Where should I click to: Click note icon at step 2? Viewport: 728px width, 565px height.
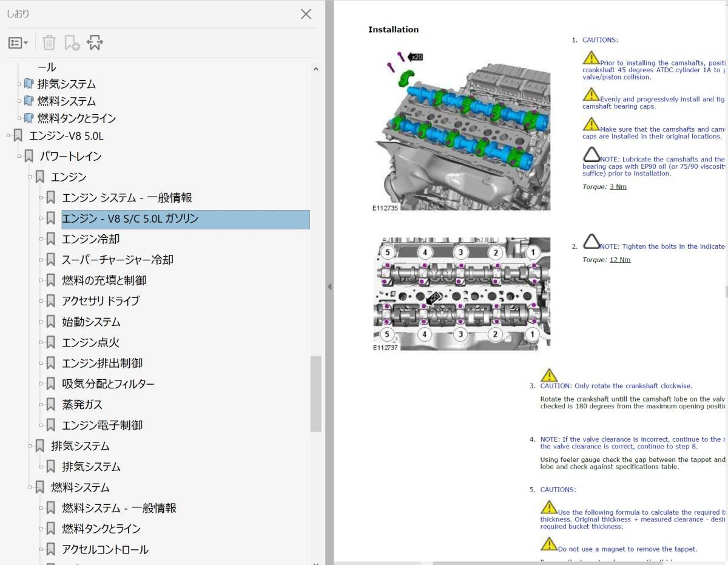pos(591,242)
